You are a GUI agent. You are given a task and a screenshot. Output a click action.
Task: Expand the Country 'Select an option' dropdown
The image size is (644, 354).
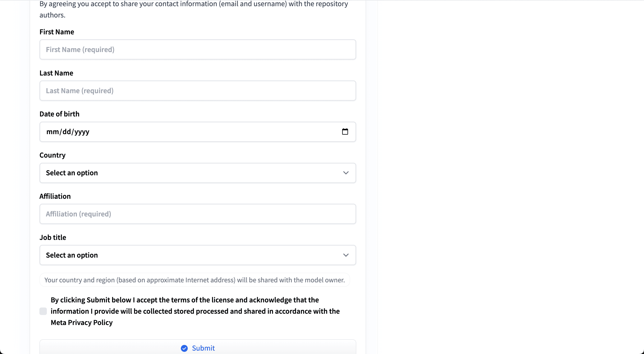(x=197, y=173)
